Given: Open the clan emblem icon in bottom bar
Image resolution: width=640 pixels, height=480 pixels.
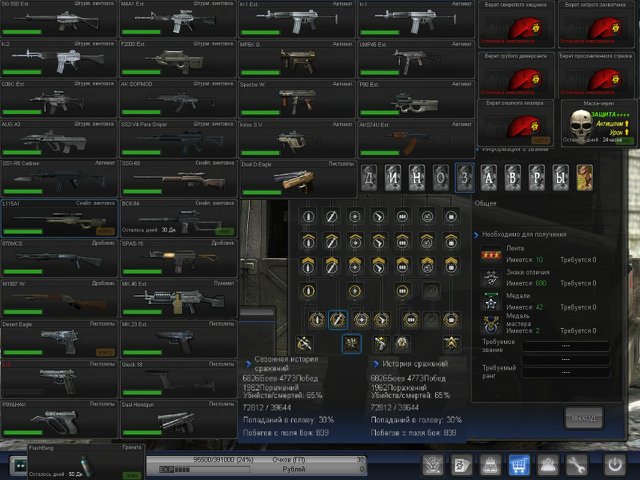Looking at the screenshot, I should click(x=433, y=465).
